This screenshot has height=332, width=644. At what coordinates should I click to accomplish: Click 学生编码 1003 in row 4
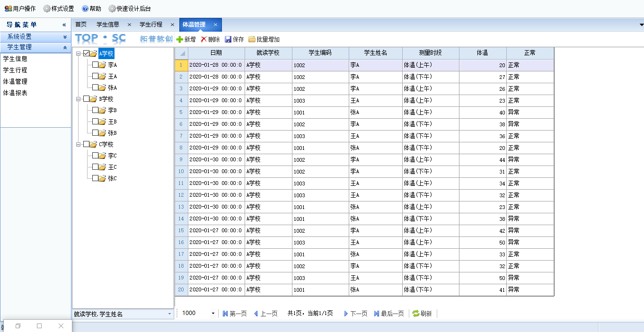(x=320, y=101)
